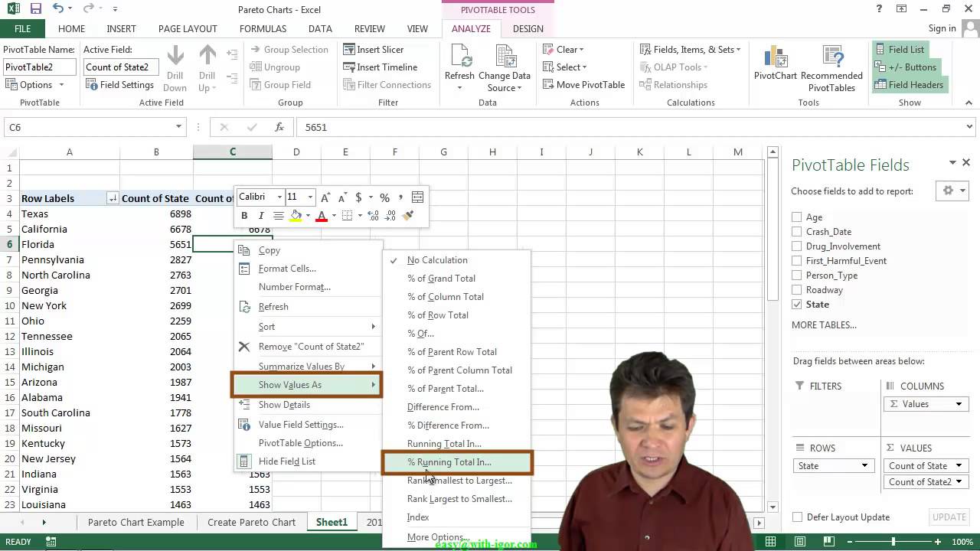Open the font color picker
Image resolution: width=980 pixels, height=551 pixels.
334,216
